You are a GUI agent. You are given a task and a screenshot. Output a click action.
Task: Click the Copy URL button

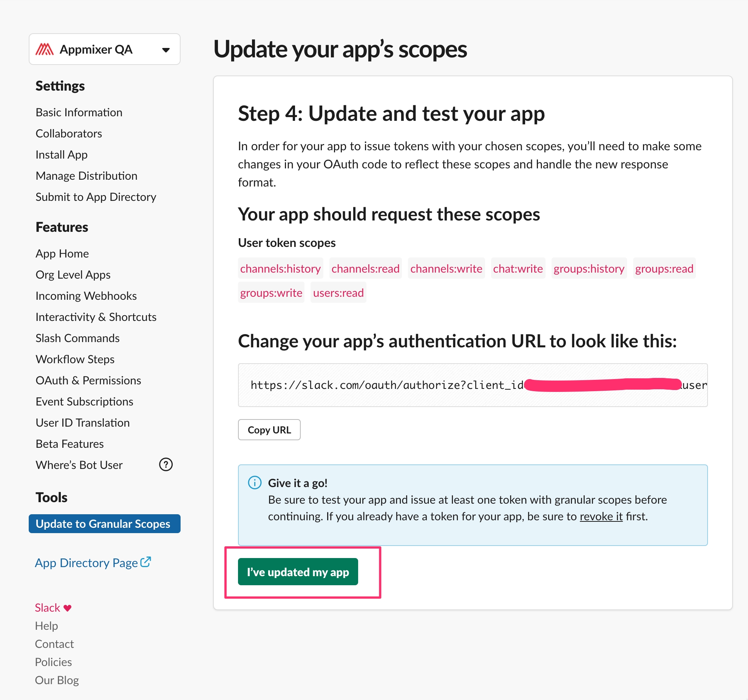269,430
